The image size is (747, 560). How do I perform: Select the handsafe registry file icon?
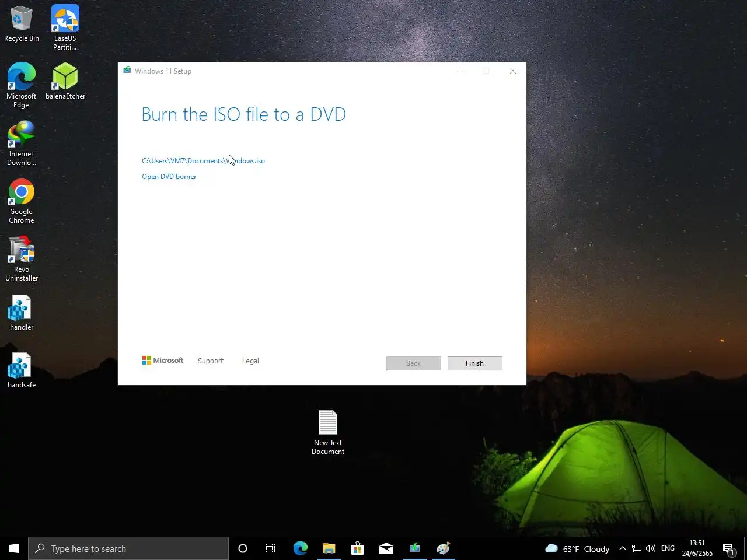[x=22, y=370]
